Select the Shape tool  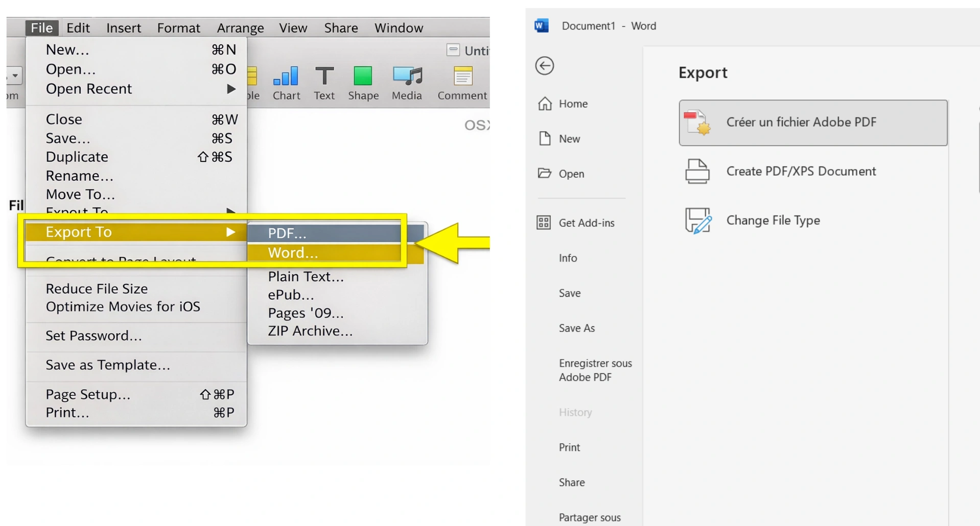click(363, 81)
